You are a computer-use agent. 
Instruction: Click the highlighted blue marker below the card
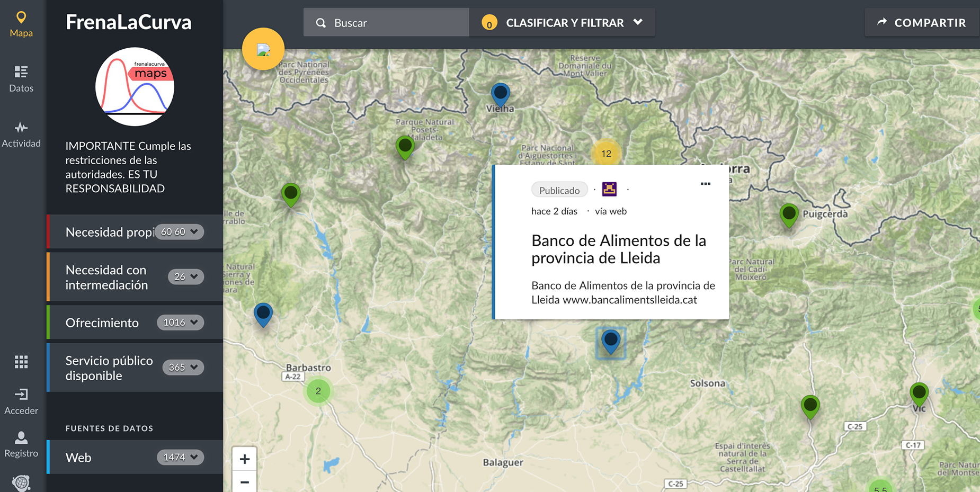point(611,342)
